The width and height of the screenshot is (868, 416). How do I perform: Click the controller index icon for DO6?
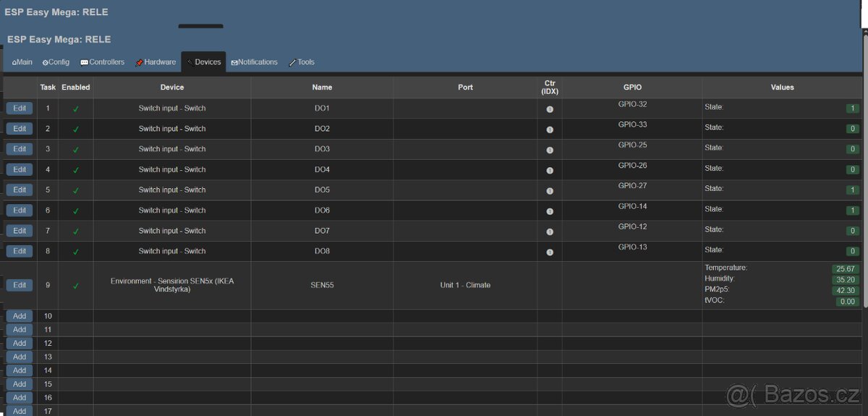pos(550,211)
